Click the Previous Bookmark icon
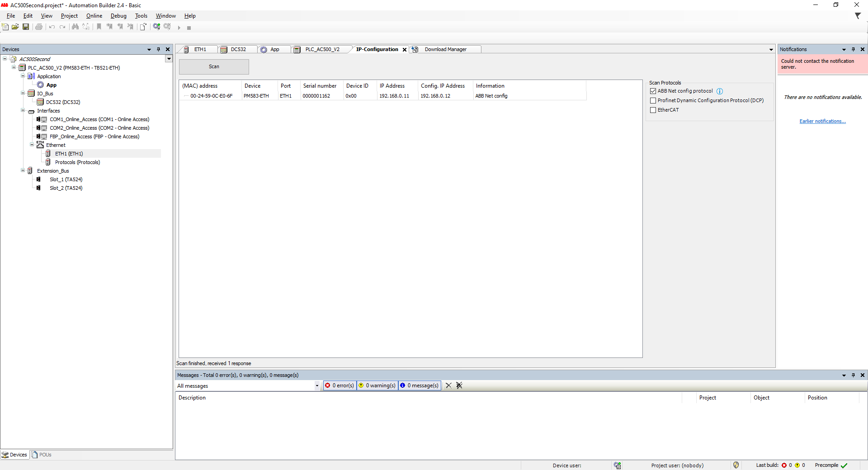The image size is (868, 470). [120, 27]
